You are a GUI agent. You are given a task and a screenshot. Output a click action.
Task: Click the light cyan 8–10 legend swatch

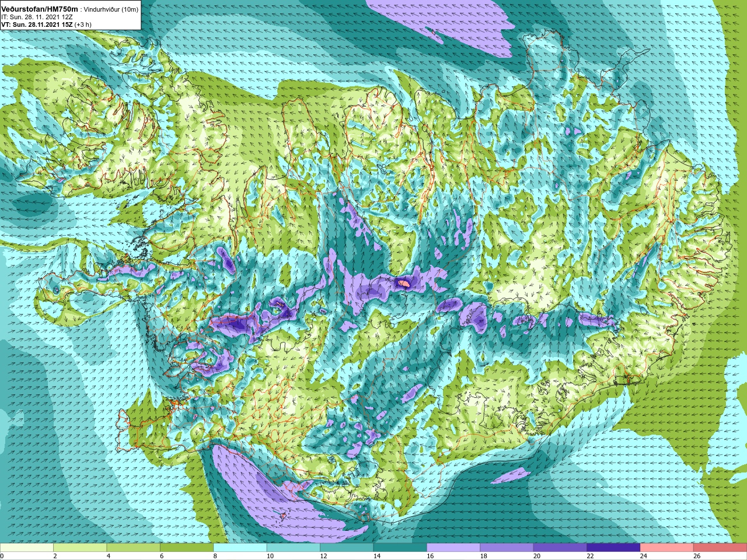[x=240, y=548]
